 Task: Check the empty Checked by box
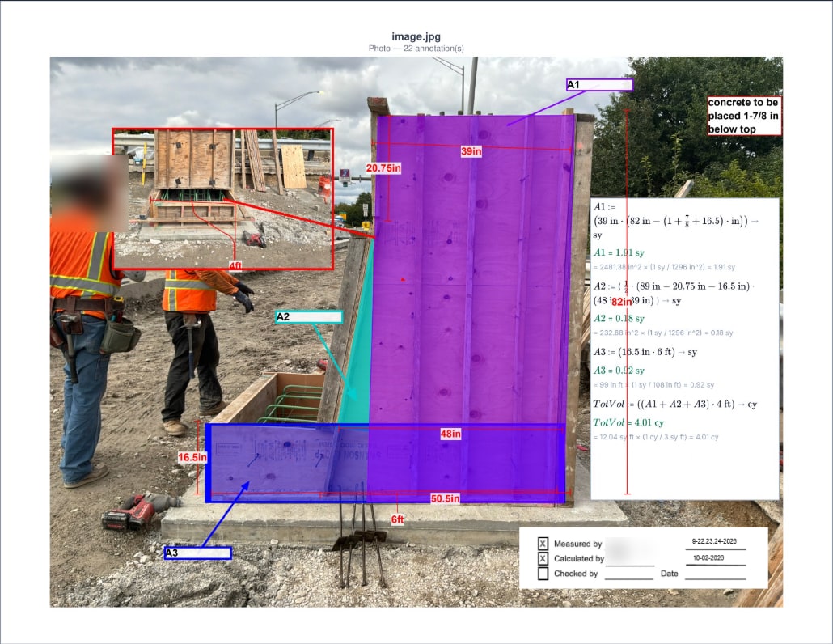point(543,574)
